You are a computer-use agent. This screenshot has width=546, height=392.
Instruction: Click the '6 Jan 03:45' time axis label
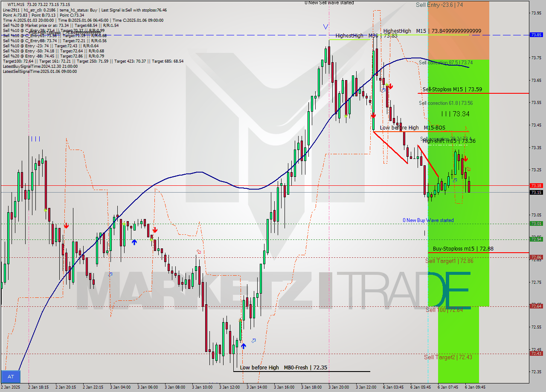coord(393,387)
